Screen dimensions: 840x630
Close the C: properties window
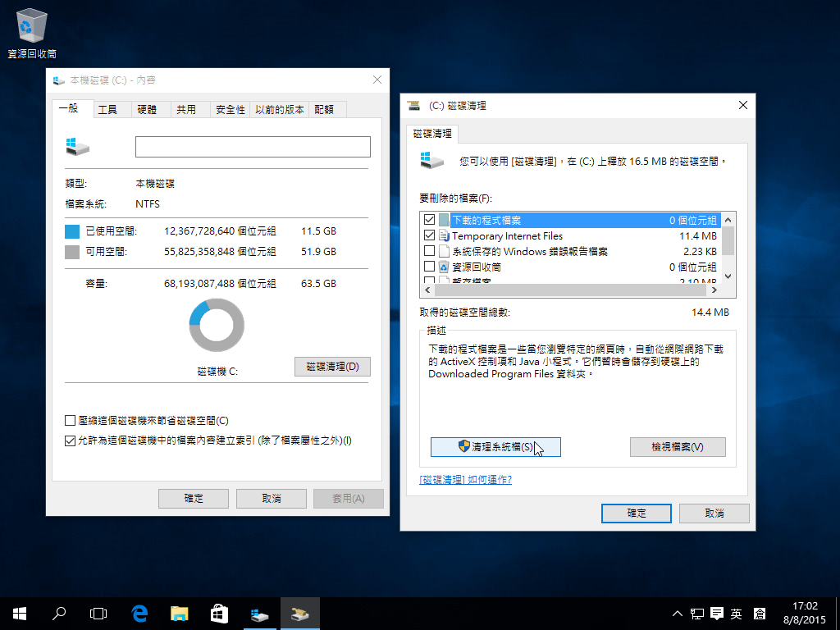377,80
